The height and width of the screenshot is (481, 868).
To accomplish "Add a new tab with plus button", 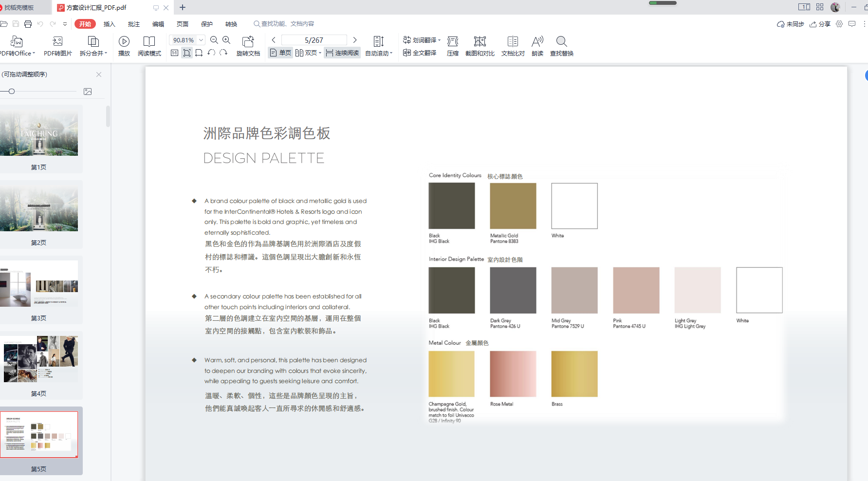I will [x=183, y=7].
